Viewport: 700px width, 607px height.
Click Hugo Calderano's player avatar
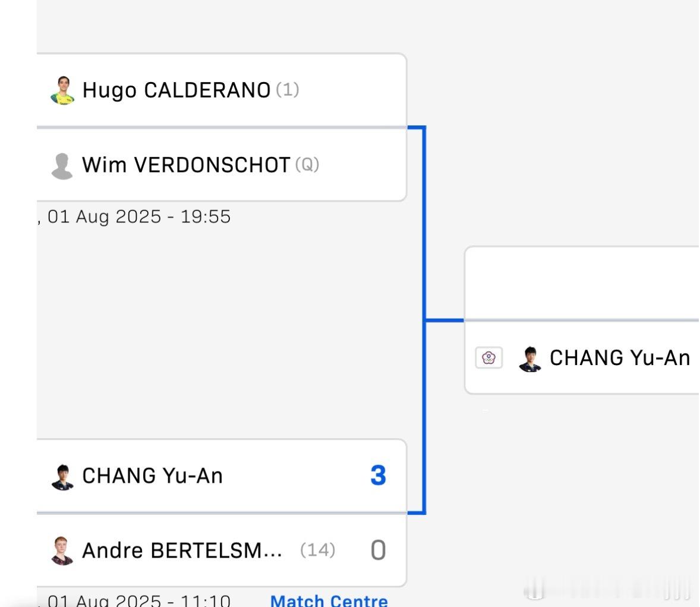coord(62,90)
